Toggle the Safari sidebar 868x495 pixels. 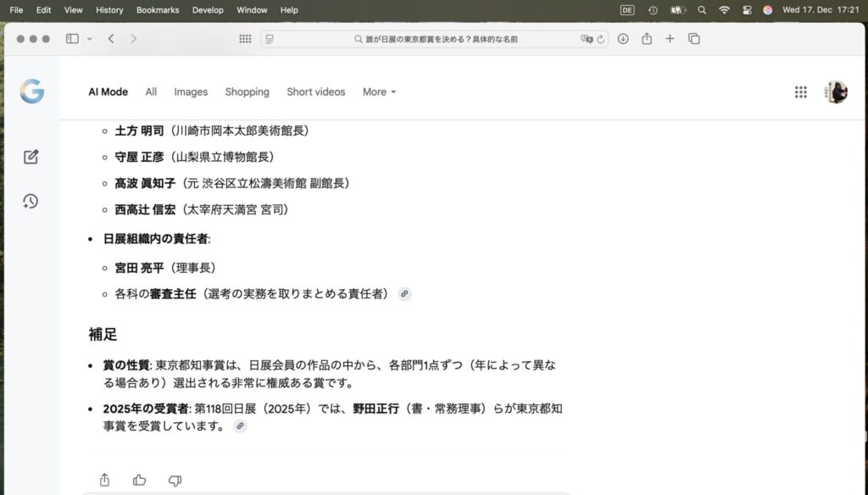coord(72,39)
